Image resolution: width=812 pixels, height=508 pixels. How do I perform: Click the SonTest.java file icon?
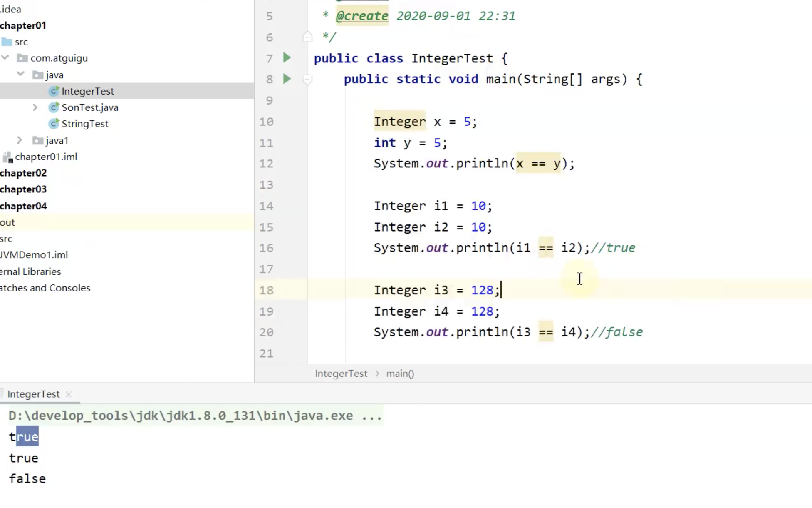(x=54, y=107)
